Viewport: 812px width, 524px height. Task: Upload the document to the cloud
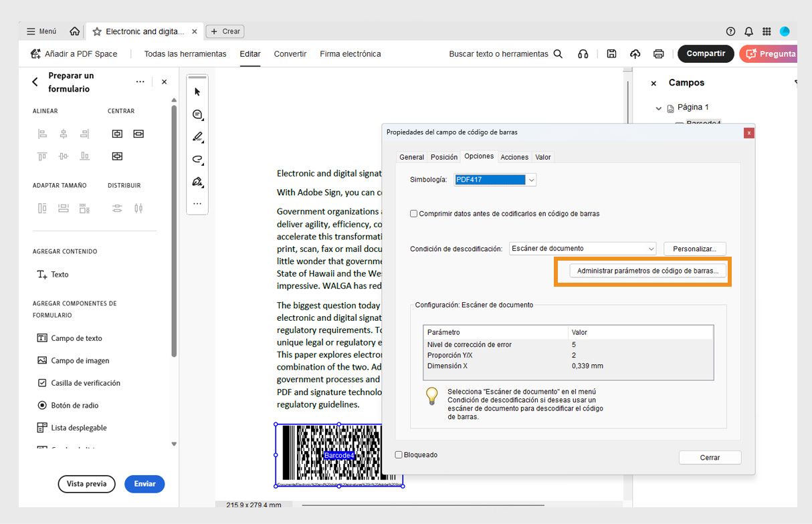(635, 53)
